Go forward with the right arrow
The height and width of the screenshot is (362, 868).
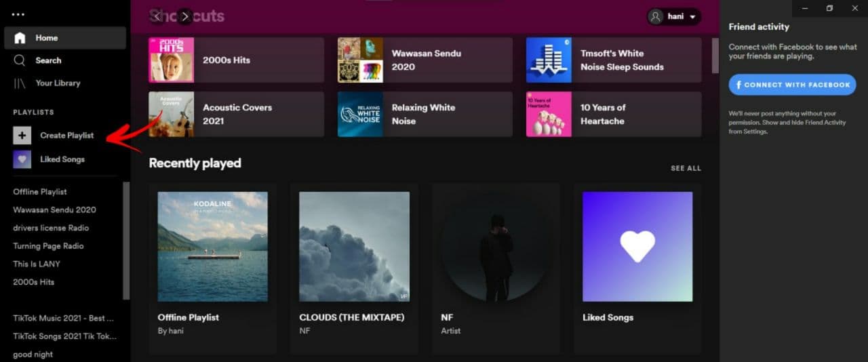[184, 16]
